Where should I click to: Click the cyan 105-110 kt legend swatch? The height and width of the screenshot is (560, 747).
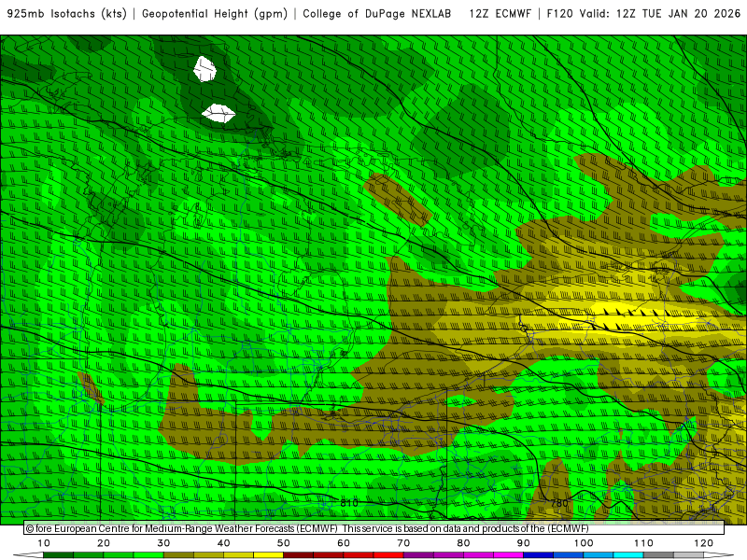[x=628, y=555]
